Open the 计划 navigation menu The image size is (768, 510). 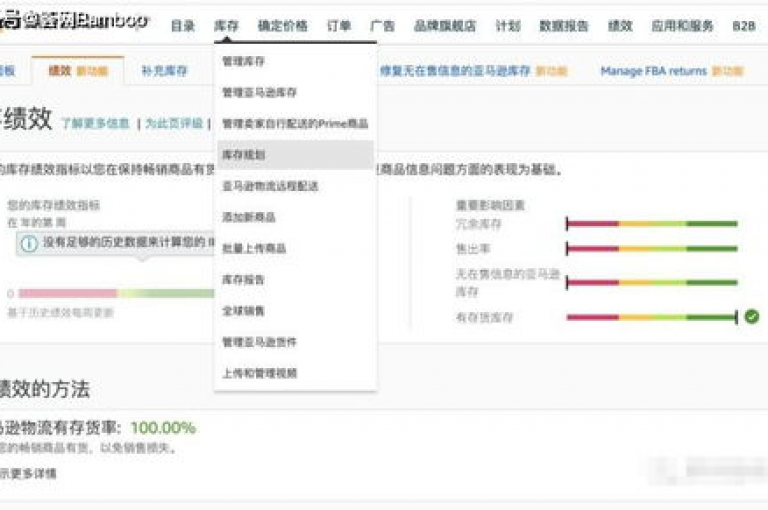coord(508,25)
